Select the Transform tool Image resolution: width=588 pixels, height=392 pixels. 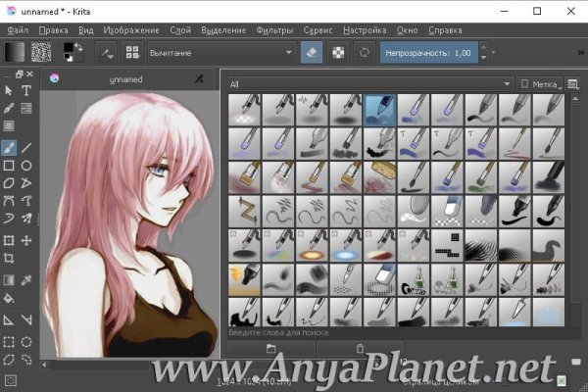[8, 240]
